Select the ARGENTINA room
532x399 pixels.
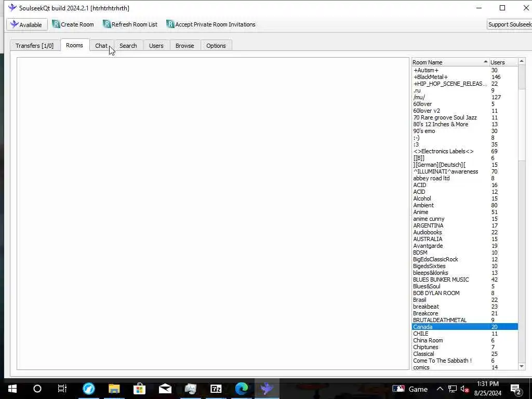pos(465,225)
